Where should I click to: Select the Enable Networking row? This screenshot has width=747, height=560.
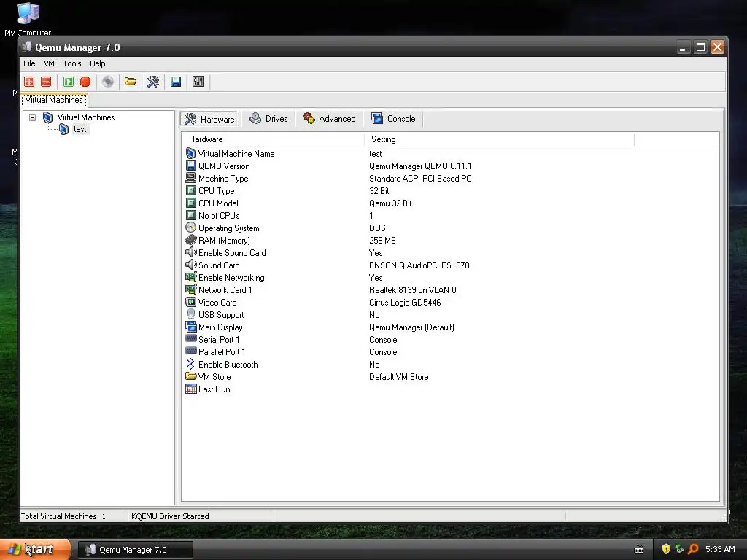tap(450, 278)
